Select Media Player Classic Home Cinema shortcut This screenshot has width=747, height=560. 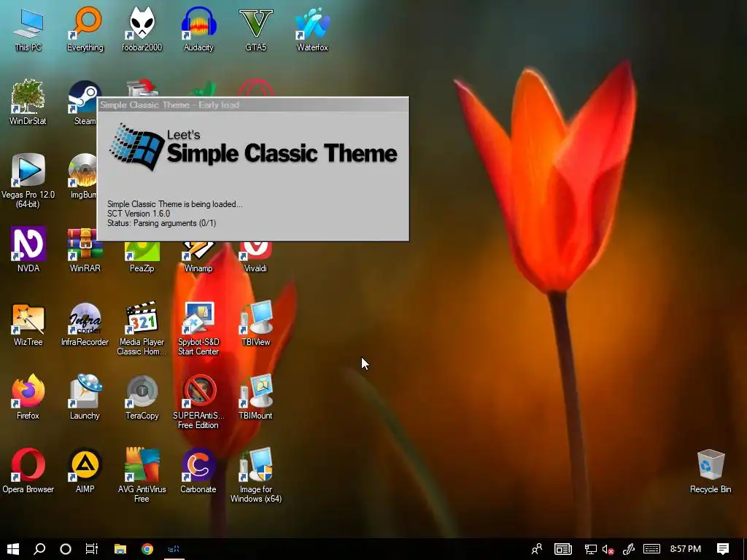pyautogui.click(x=142, y=329)
